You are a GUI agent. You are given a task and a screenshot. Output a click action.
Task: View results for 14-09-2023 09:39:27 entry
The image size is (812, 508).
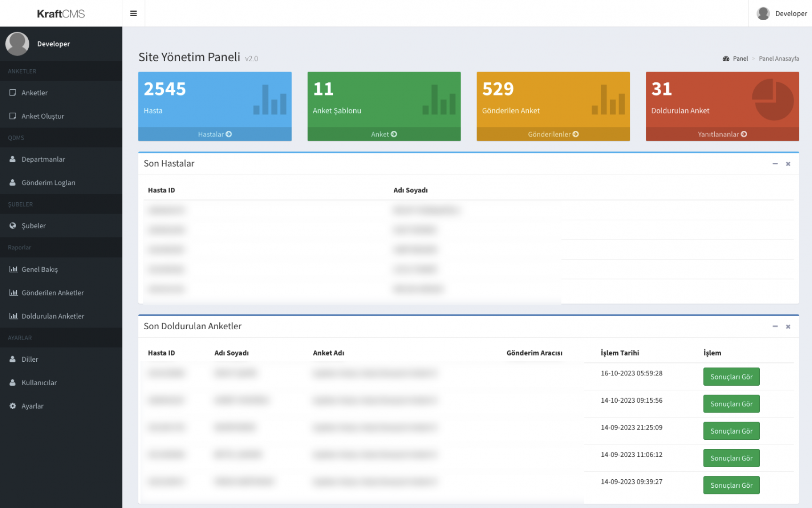(732, 485)
